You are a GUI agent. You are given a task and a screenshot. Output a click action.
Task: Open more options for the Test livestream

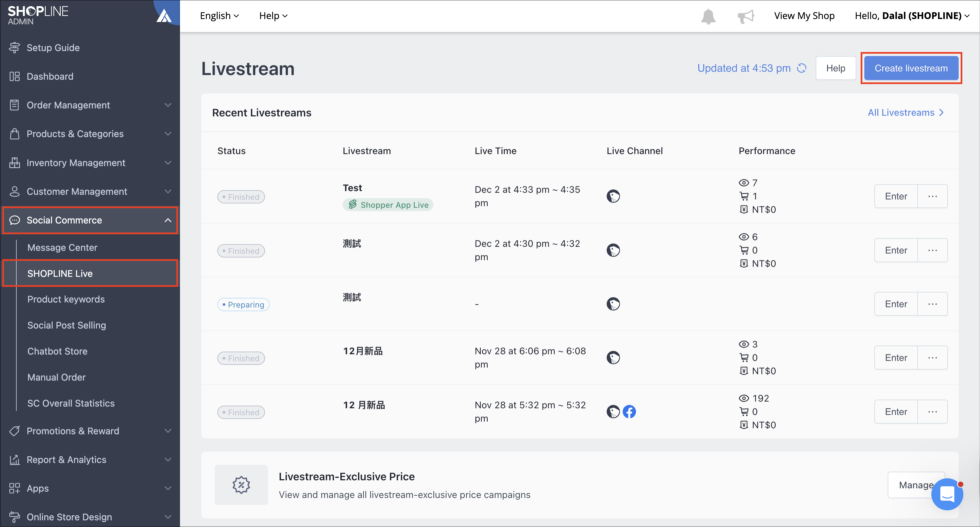(x=932, y=196)
